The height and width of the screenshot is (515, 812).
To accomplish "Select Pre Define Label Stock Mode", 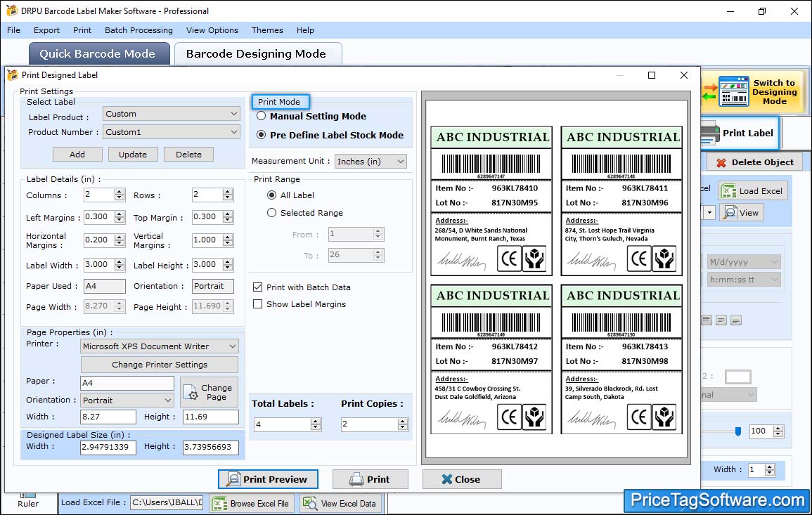I will [262, 135].
